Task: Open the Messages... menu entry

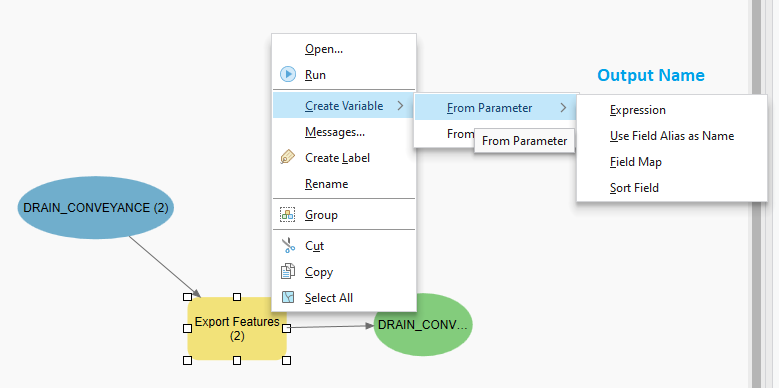Action: 344,132
